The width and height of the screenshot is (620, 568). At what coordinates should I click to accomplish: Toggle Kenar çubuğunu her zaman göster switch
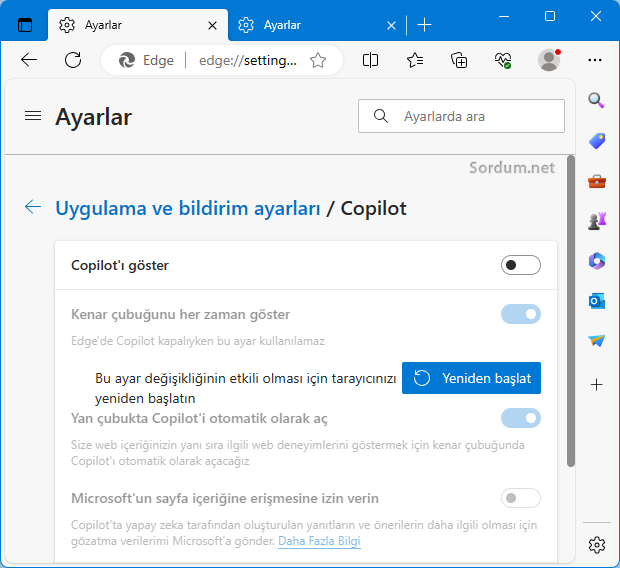coord(521,314)
